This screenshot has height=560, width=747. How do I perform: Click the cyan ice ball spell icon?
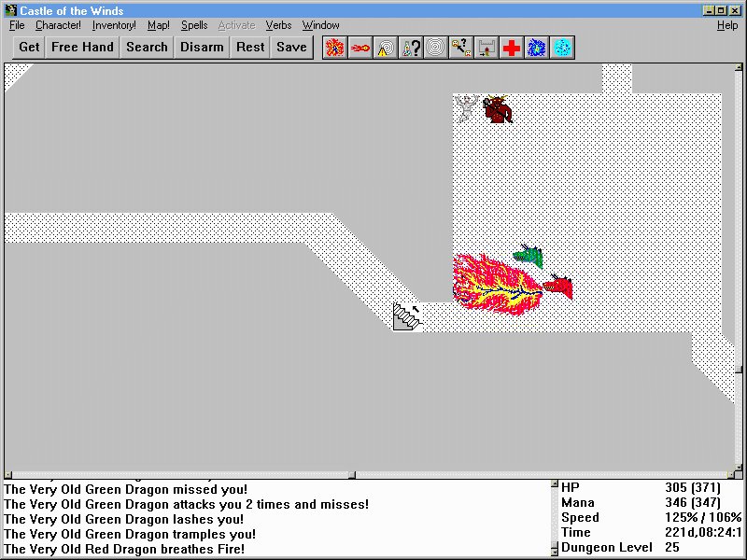pyautogui.click(x=561, y=48)
